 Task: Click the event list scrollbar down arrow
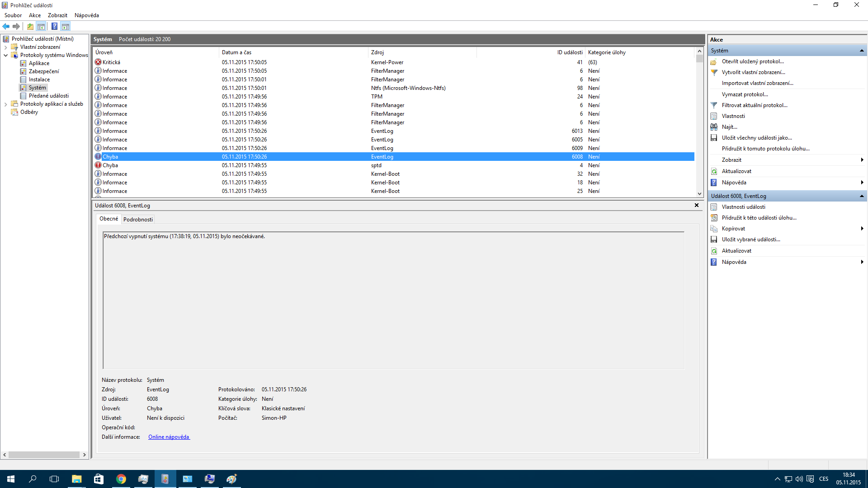click(x=699, y=193)
